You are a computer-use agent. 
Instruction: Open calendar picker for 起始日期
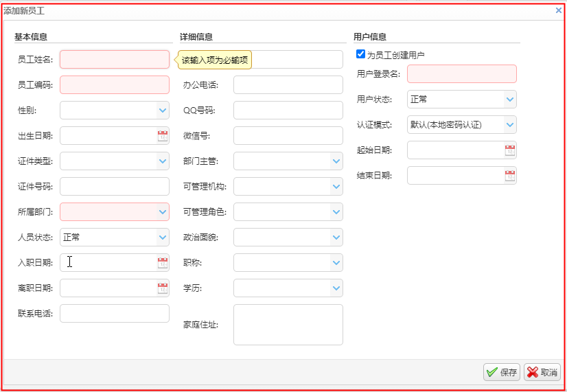(x=510, y=150)
